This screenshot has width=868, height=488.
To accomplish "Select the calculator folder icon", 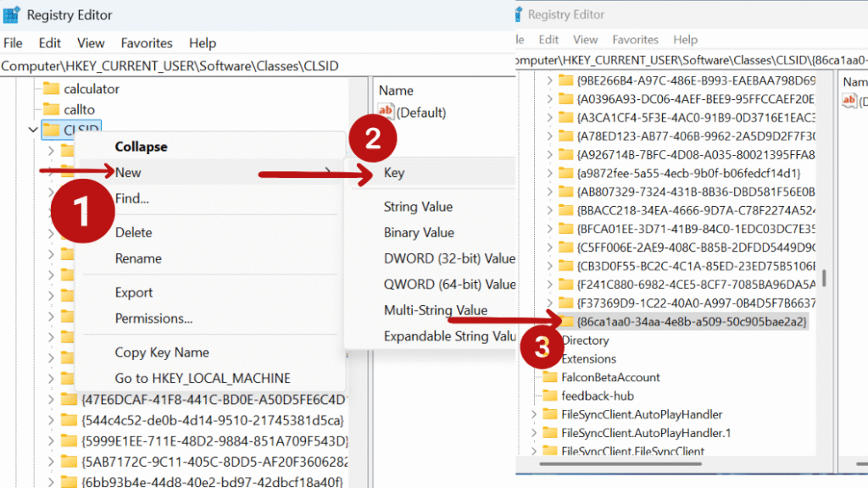I will click(51, 88).
